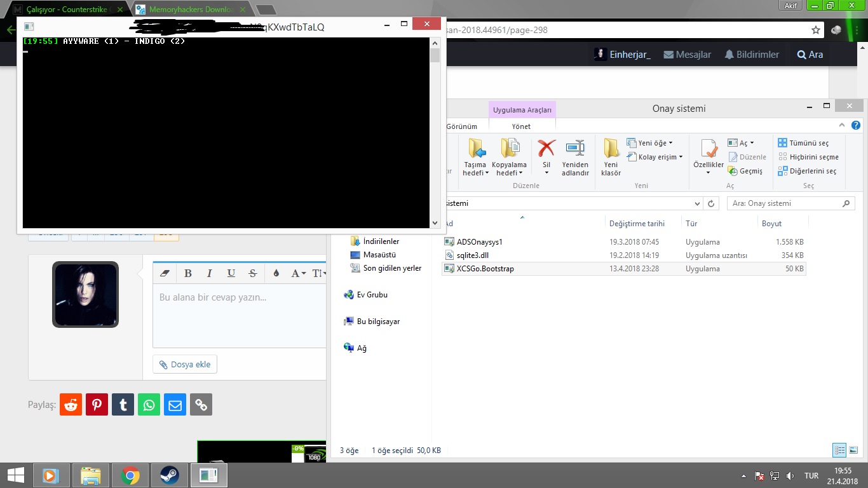Open Bildirimler notifications

tap(752, 55)
